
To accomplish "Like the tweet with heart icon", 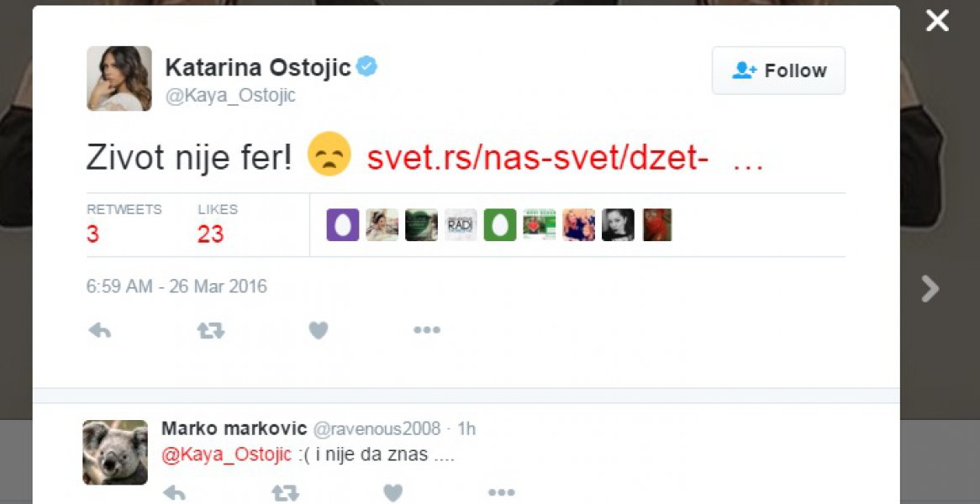I will (319, 331).
